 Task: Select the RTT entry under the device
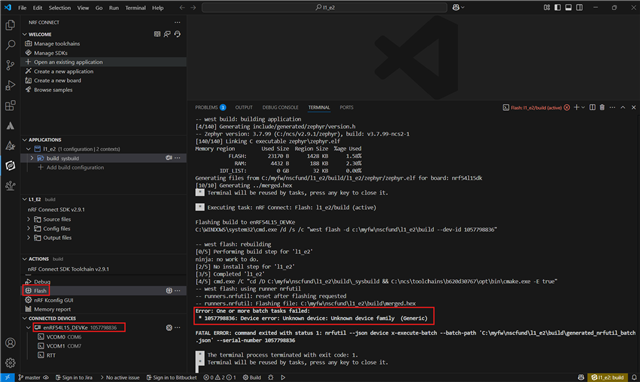51,355
